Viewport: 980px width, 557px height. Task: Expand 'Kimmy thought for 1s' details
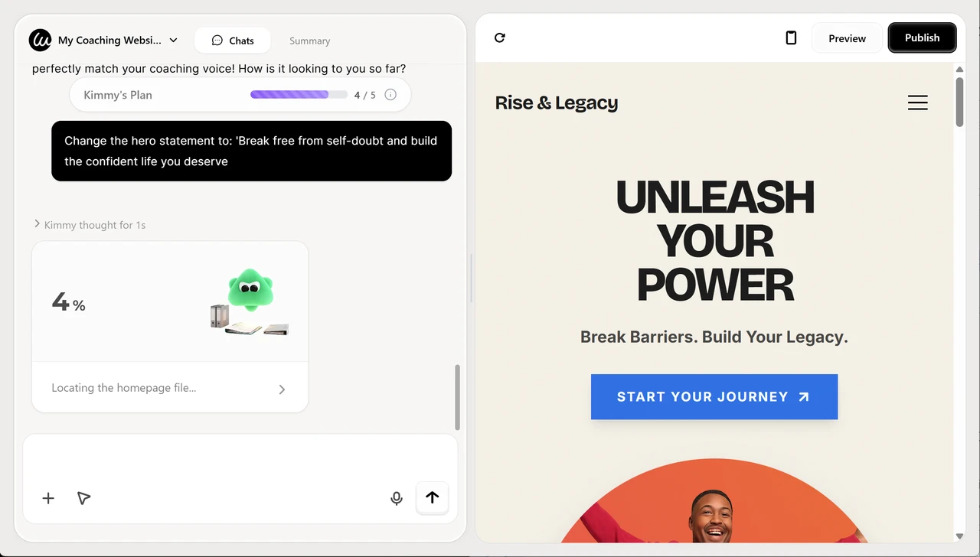90,225
